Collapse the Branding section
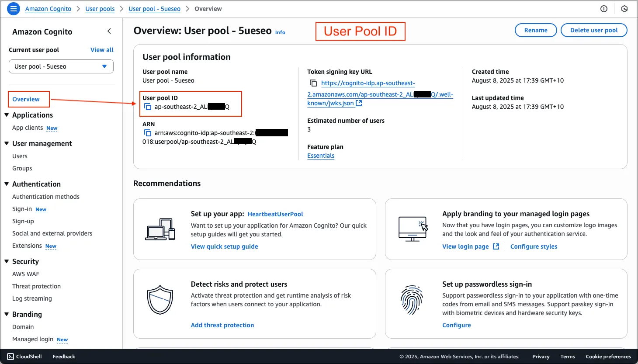This screenshot has width=638, height=364. [x=7, y=314]
